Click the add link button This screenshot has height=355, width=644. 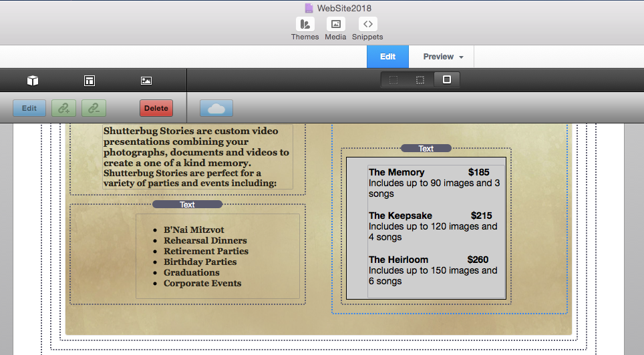(x=63, y=108)
